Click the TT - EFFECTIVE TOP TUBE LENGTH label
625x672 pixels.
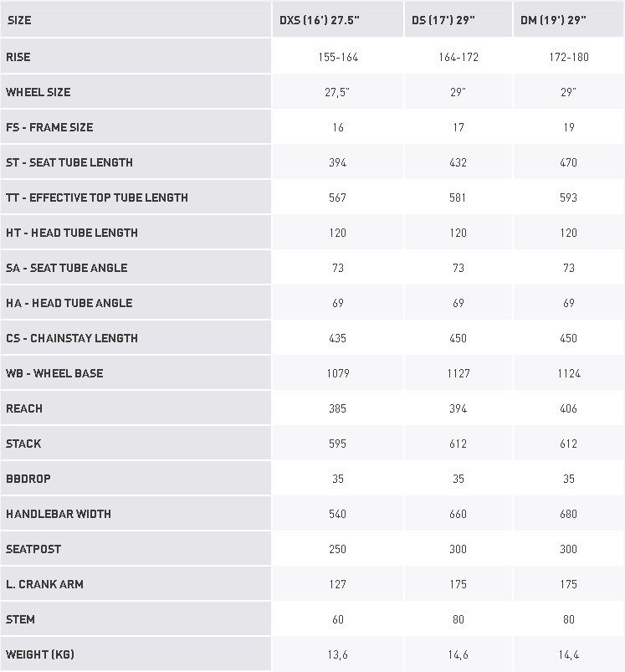97,197
